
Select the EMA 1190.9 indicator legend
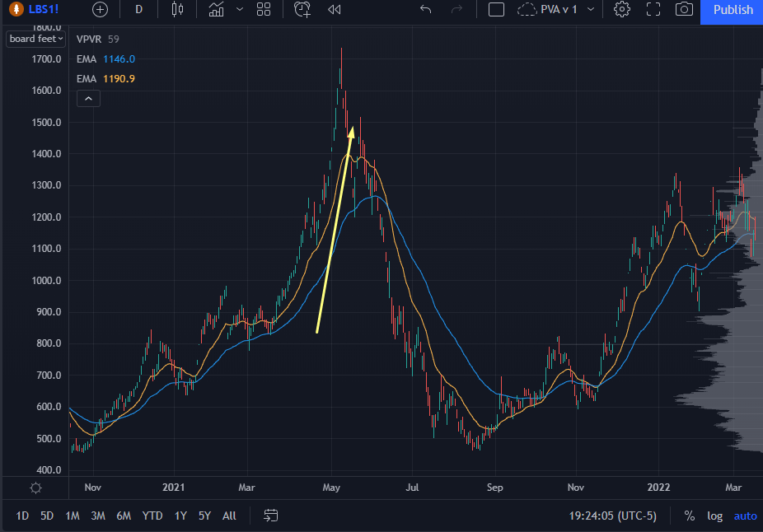click(105, 79)
